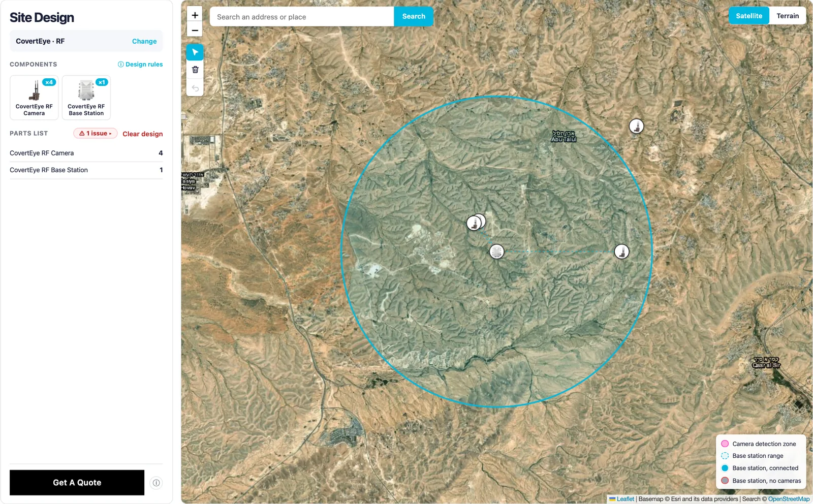The image size is (813, 504).
Task: Click the undo arrow tool
Action: pos(195,88)
